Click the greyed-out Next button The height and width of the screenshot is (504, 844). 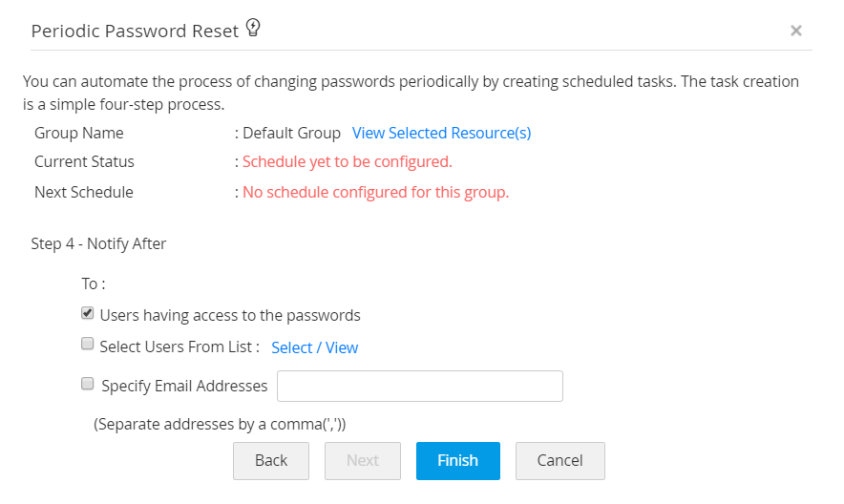(363, 460)
